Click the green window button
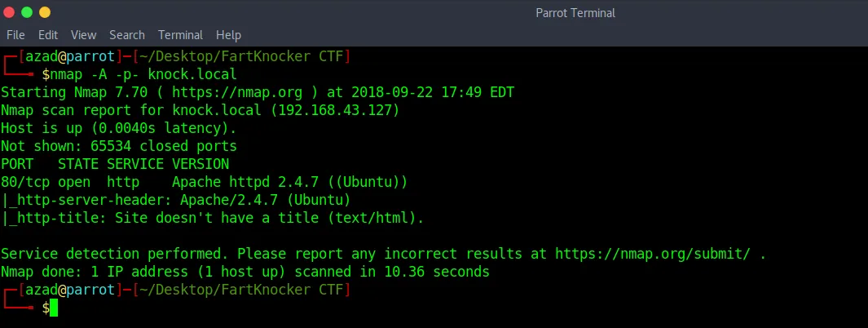This screenshot has height=328, width=868. click(x=27, y=12)
